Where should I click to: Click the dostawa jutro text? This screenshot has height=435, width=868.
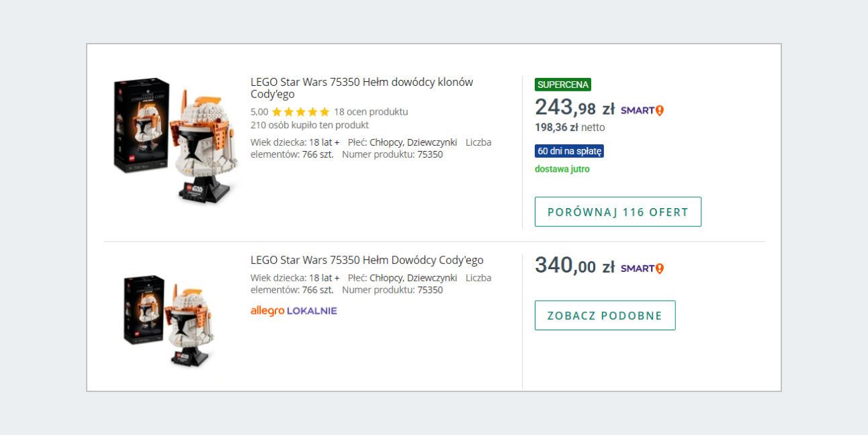tap(562, 169)
